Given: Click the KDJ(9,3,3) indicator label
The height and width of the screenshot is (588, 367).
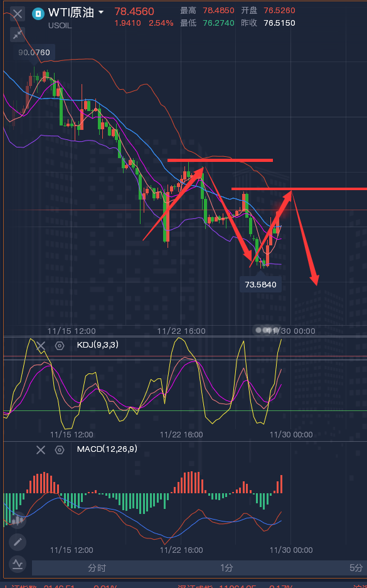Looking at the screenshot, I should pos(97,345).
